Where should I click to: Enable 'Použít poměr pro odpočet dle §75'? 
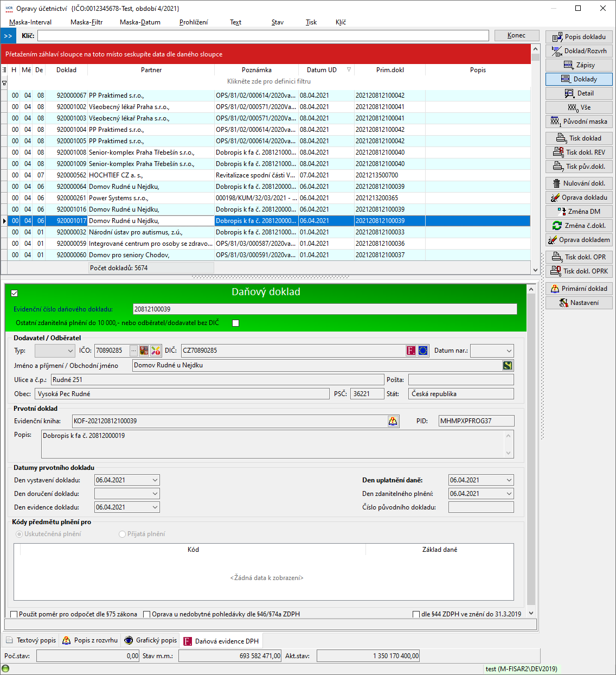tap(14, 614)
